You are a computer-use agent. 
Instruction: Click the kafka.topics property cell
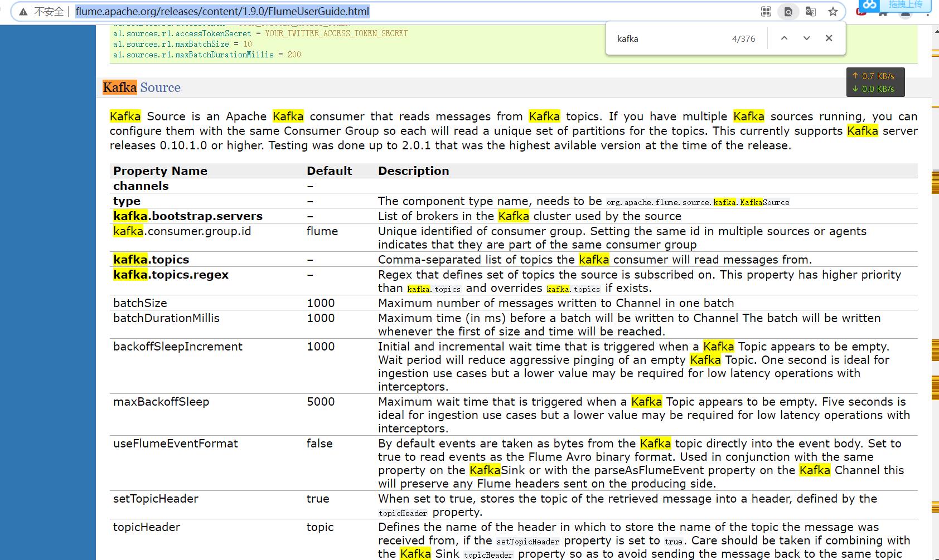[151, 260]
